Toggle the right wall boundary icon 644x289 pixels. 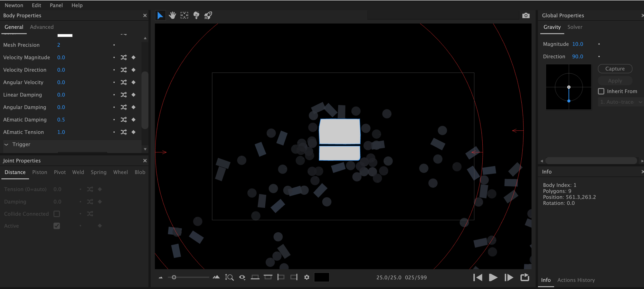(x=294, y=277)
